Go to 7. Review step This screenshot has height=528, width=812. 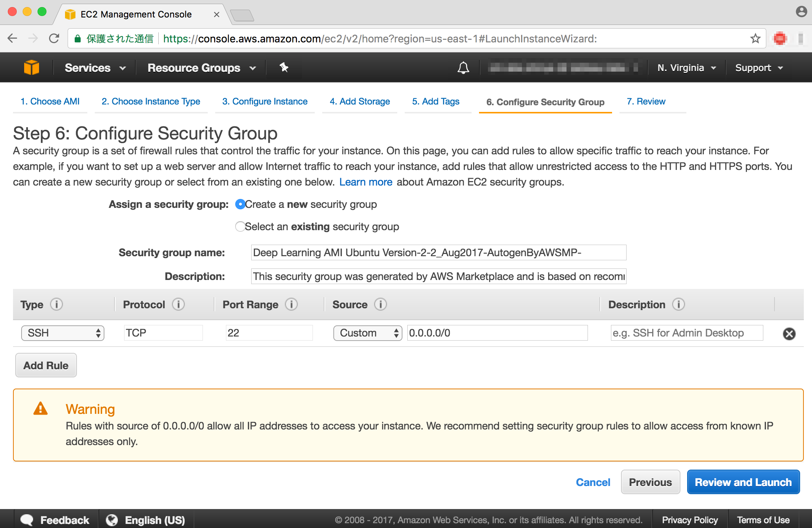646,102
